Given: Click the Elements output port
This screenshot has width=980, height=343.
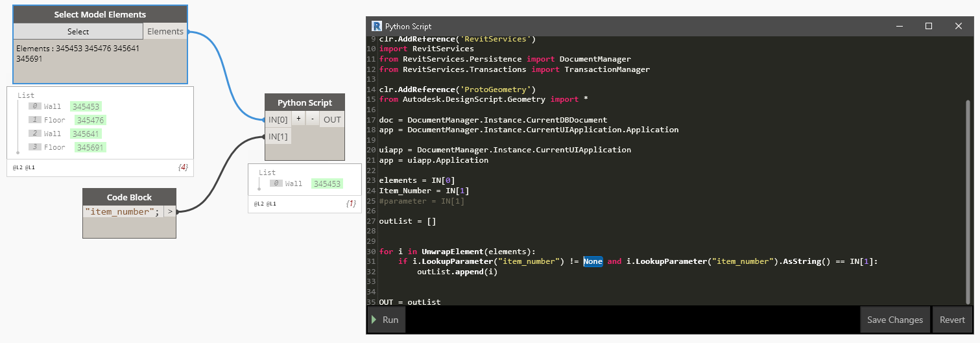Looking at the screenshot, I should [165, 31].
